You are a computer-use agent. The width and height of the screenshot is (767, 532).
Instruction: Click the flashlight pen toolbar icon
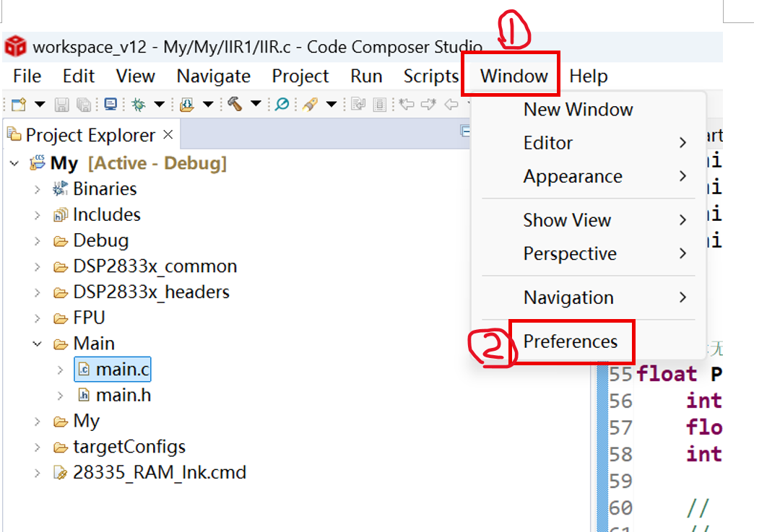click(311, 105)
